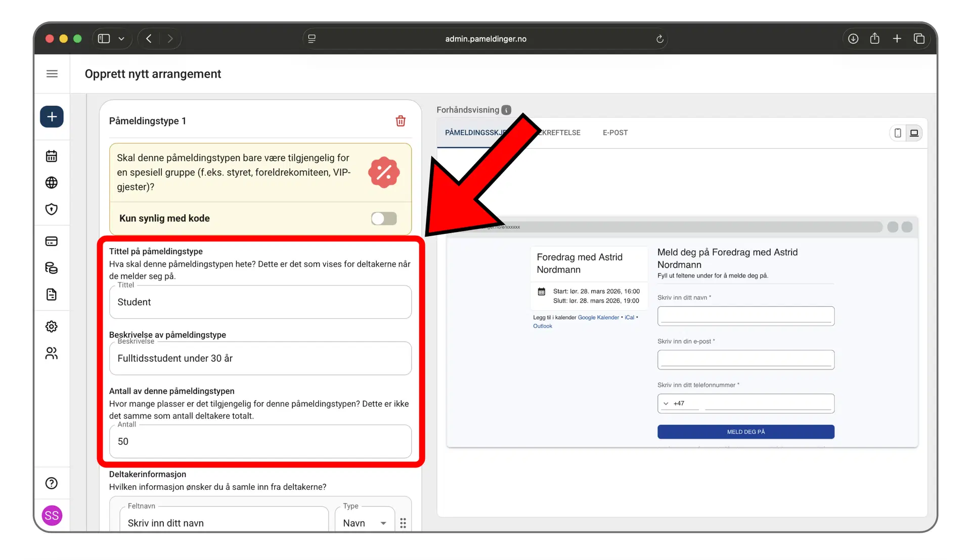Toggle the Kun synlig med kode switch
The width and height of the screenshot is (971, 560).
click(384, 218)
